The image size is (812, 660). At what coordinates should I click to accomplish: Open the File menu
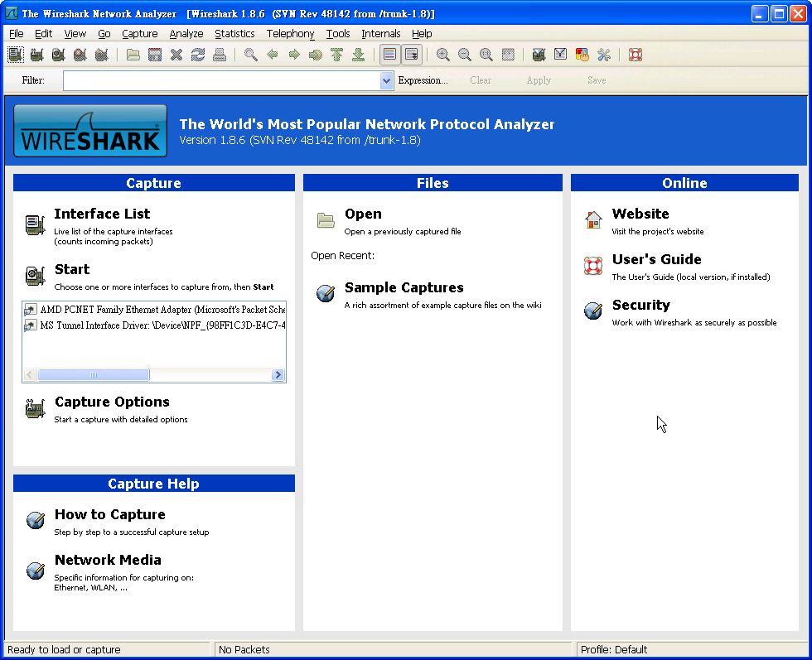17,34
